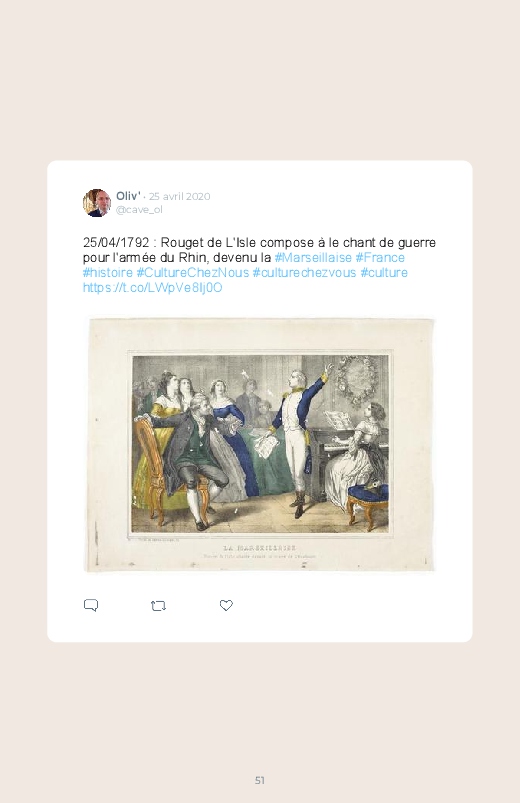Open the #histoire hashtag
Image resolution: width=520 pixels, height=803 pixels.
(108, 272)
